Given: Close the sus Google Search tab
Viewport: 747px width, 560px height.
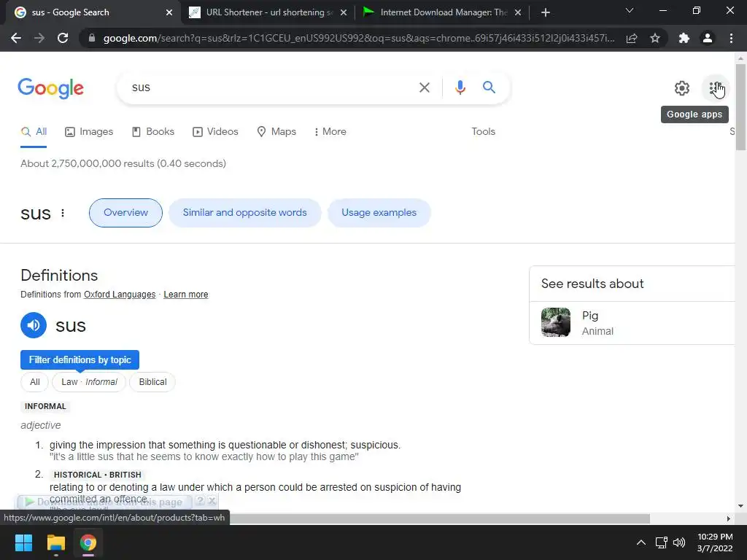Looking at the screenshot, I should 169,12.
